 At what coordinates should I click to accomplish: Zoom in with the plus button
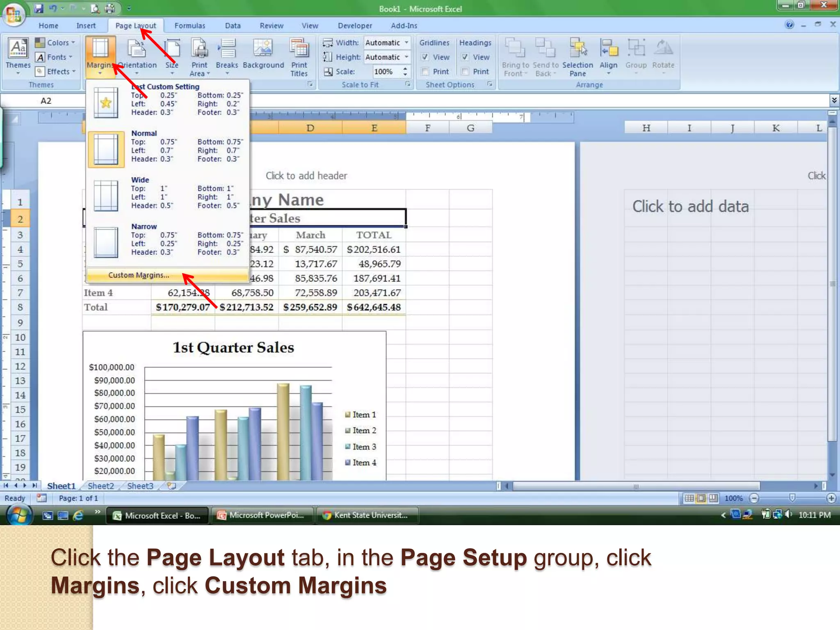(831, 498)
